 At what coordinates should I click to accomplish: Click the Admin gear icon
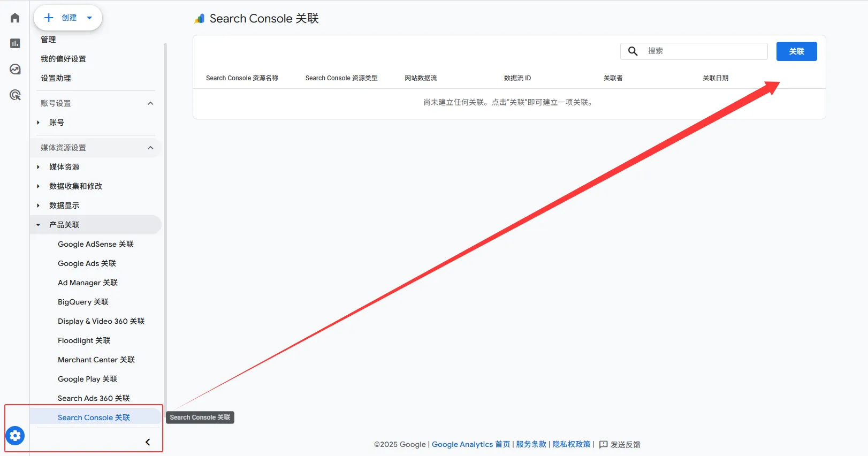pos(15,436)
